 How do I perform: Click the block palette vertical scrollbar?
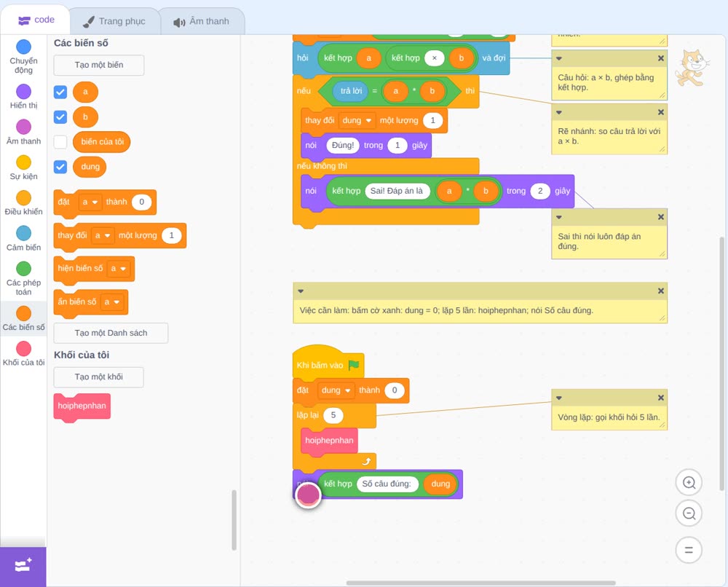(234, 520)
